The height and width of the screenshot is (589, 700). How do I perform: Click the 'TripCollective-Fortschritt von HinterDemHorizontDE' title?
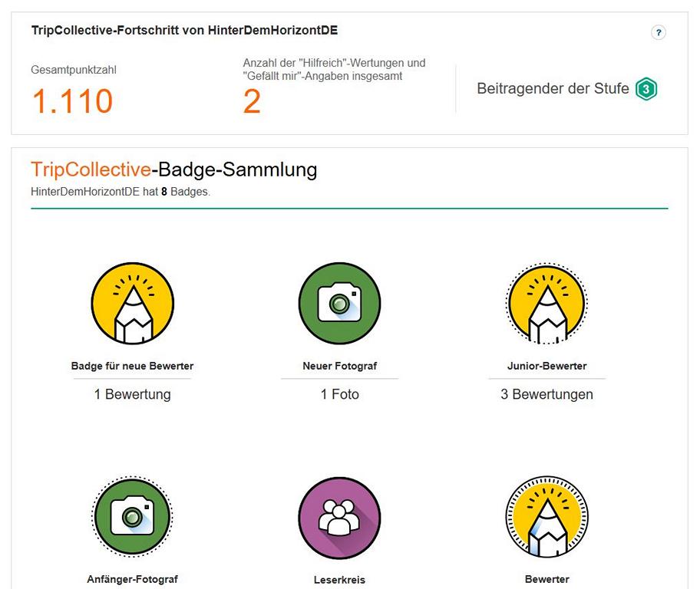(184, 31)
